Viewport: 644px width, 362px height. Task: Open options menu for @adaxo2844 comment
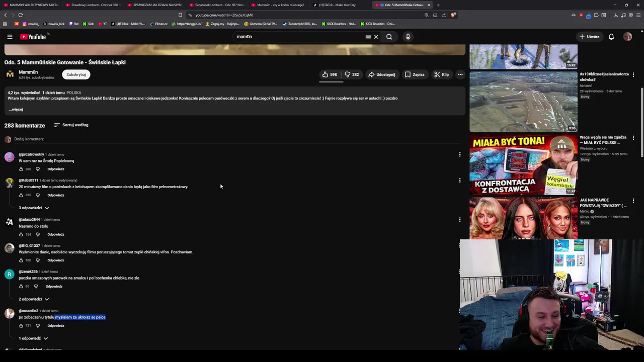pos(459,220)
